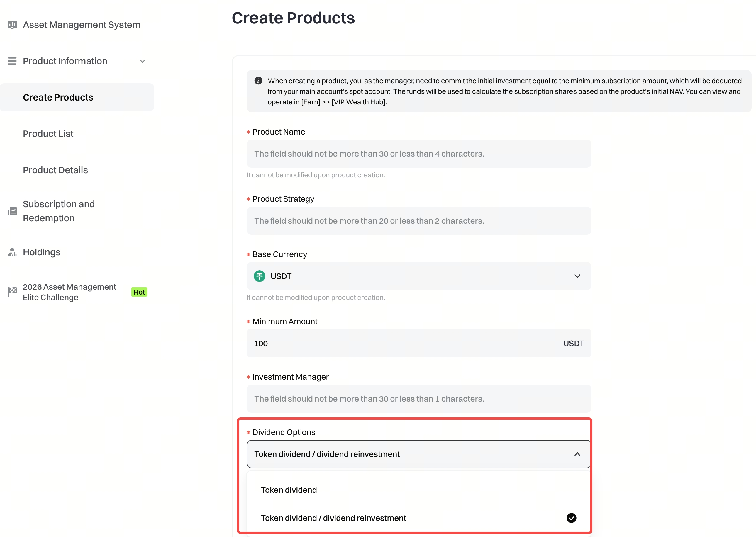Click the info icon in notice banner
This screenshot has height=537, width=756.
coord(258,81)
